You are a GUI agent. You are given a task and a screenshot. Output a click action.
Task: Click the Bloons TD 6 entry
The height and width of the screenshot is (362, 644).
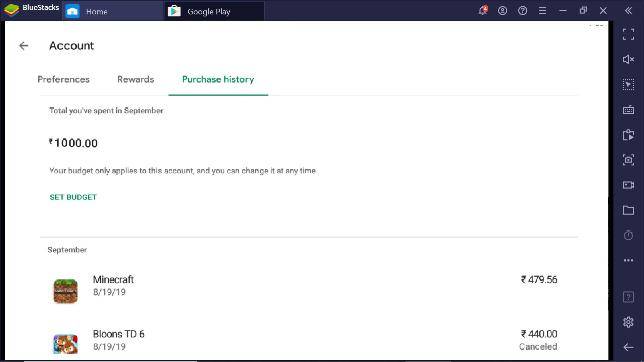click(119, 340)
